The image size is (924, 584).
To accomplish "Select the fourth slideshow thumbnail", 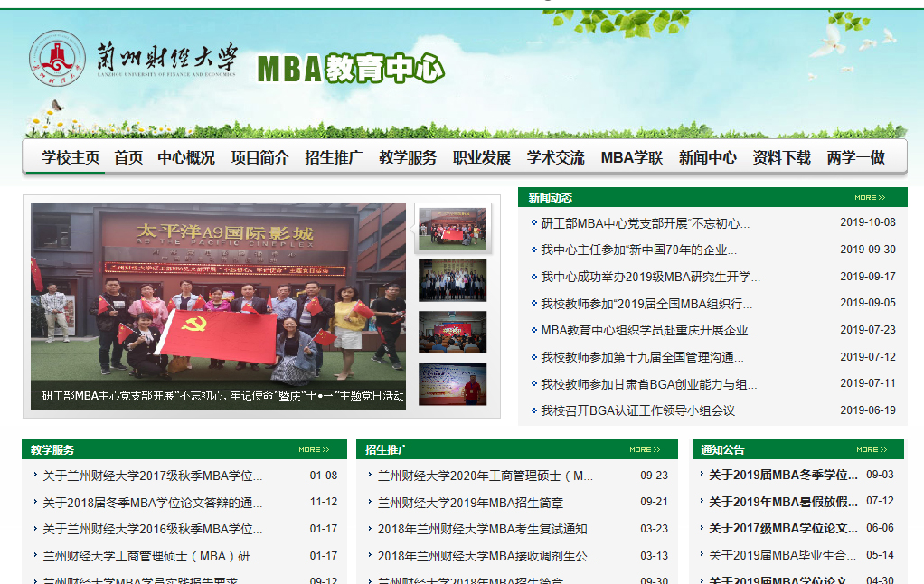I will click(x=452, y=384).
